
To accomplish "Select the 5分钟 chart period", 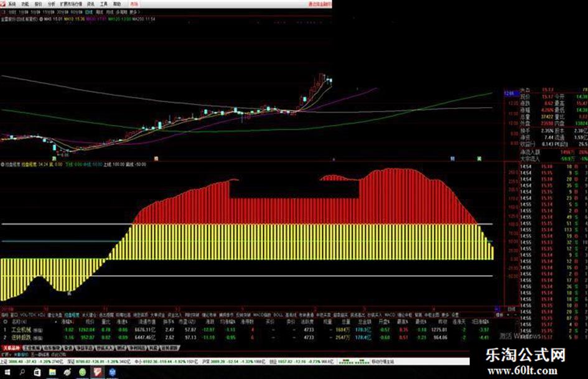I will tap(35, 12).
